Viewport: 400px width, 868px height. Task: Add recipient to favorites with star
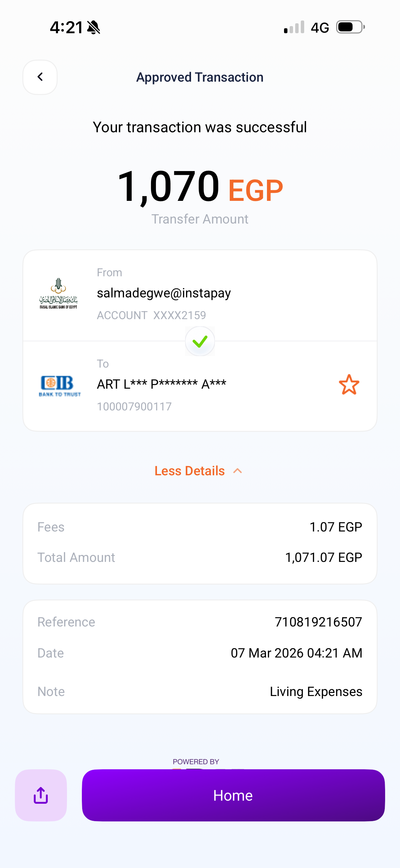coord(349,384)
